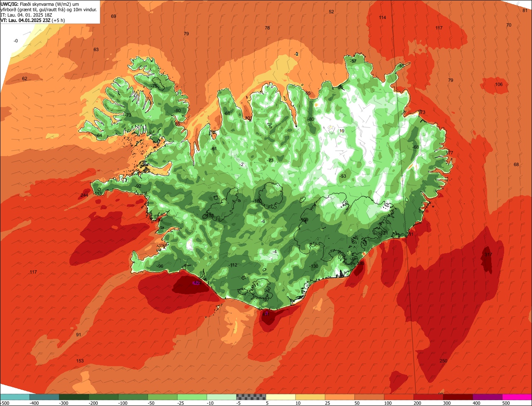Pick the light green swatch between -50 and -25
Screen dimensions: 532x406
[163, 397]
